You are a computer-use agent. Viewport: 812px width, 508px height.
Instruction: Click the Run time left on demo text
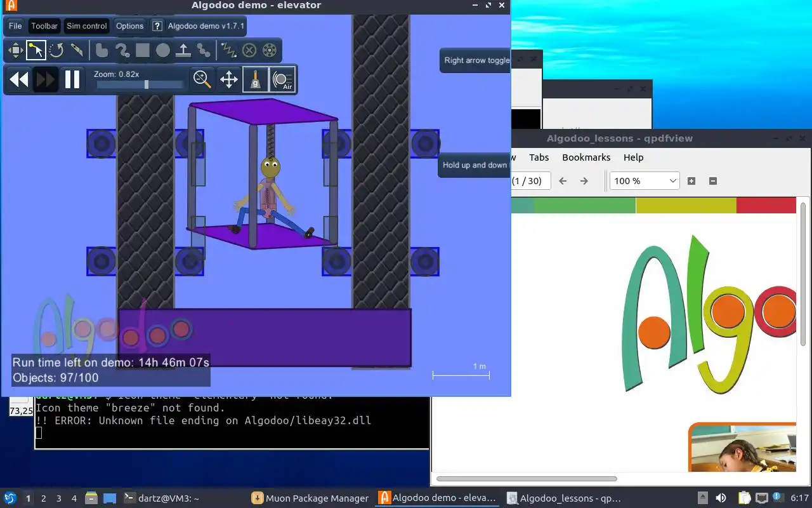[111, 363]
